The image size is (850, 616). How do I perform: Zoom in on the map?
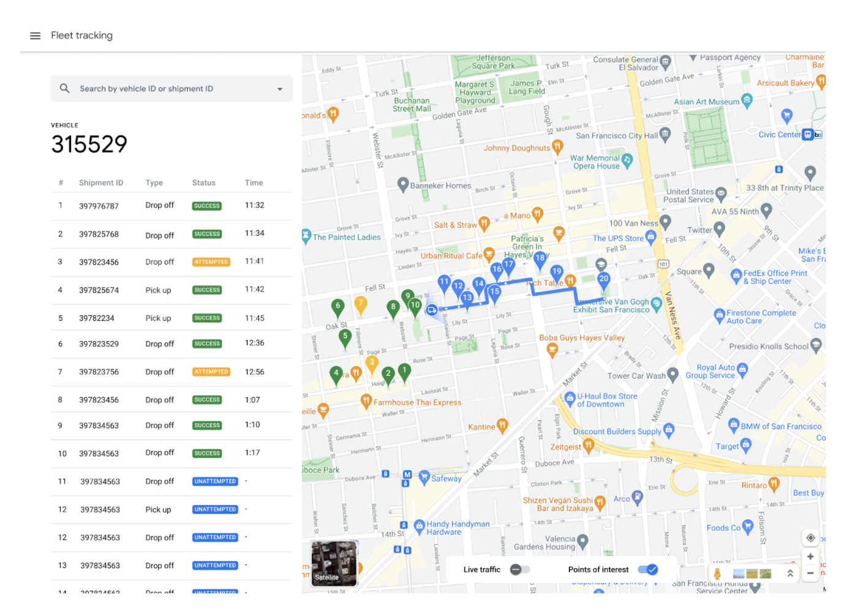(x=810, y=557)
